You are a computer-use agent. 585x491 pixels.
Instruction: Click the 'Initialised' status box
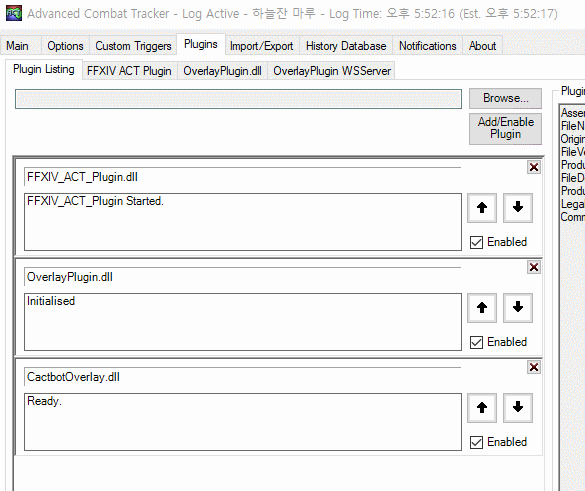coord(243,322)
